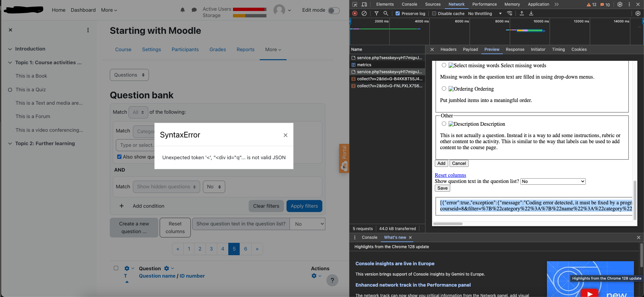The width and height of the screenshot is (644, 297).
Task: Open the notifications bell
Action: [x=182, y=10]
